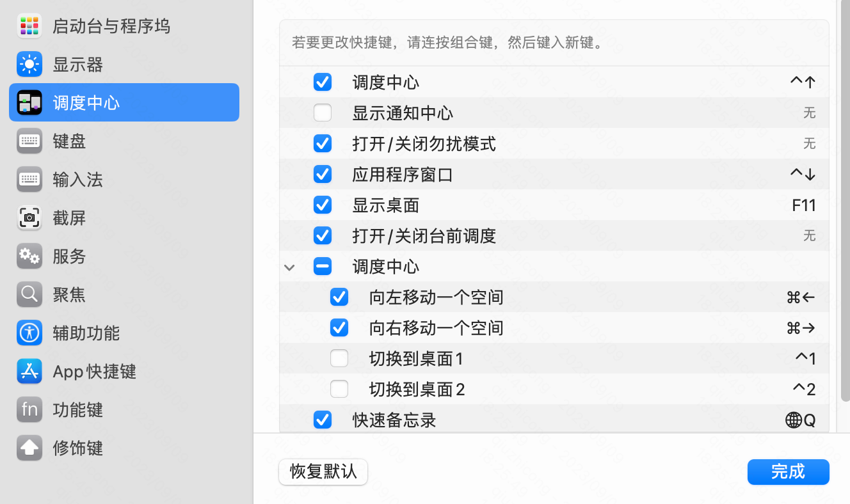This screenshot has height=504, width=850.
Task: Uncheck 打开/关闭台前调度 checkbox
Action: (323, 235)
